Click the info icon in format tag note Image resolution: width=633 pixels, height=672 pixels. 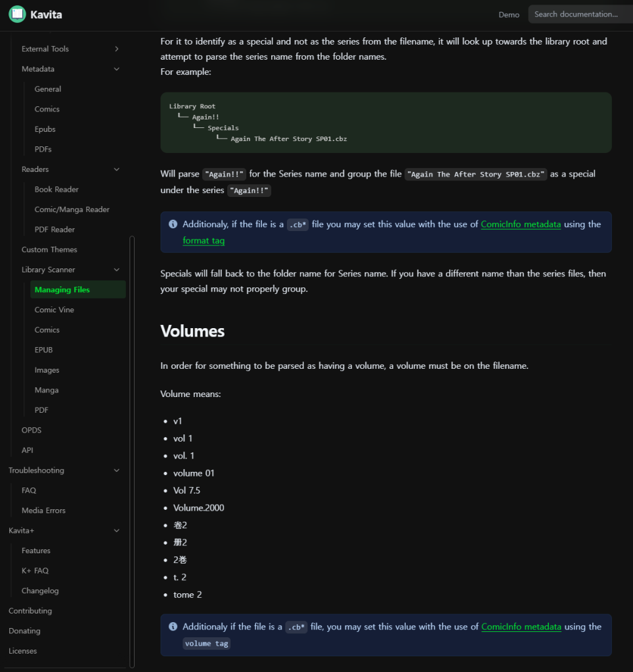click(173, 224)
